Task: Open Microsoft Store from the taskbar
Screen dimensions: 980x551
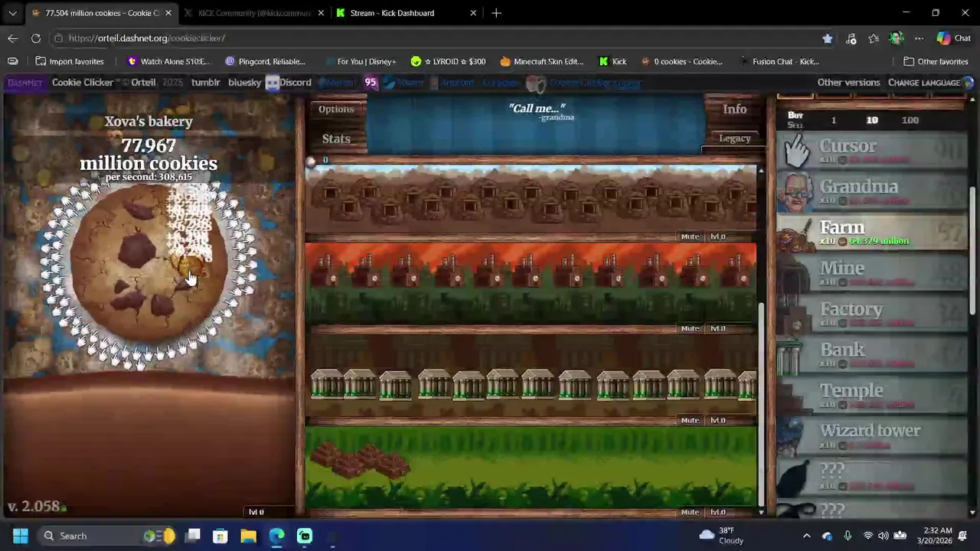Action: coord(220,536)
